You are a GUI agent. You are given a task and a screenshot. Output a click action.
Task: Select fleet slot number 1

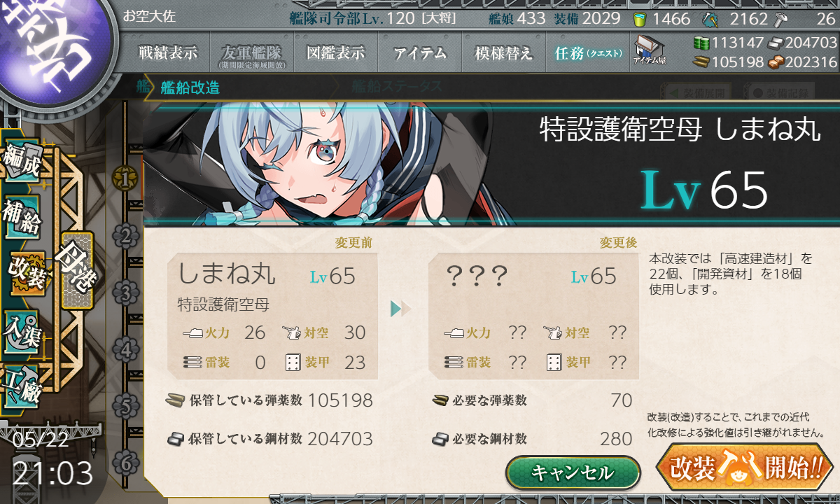point(125,179)
